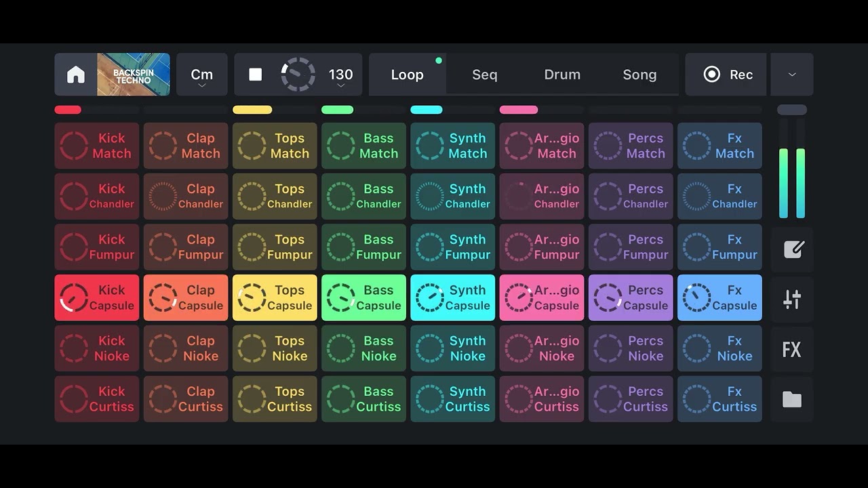The height and width of the screenshot is (488, 868).
Task: Stop the active Clap Capsule pad
Action: (x=186, y=298)
